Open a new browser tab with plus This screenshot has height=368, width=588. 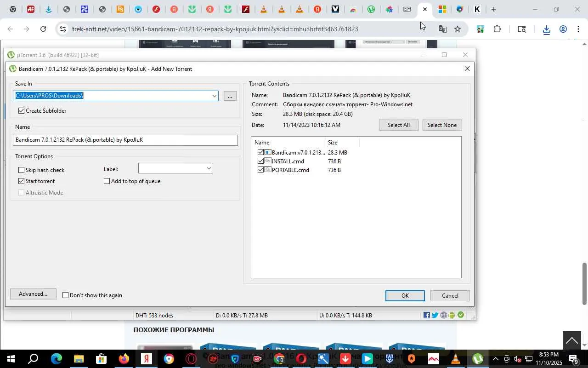click(493, 9)
